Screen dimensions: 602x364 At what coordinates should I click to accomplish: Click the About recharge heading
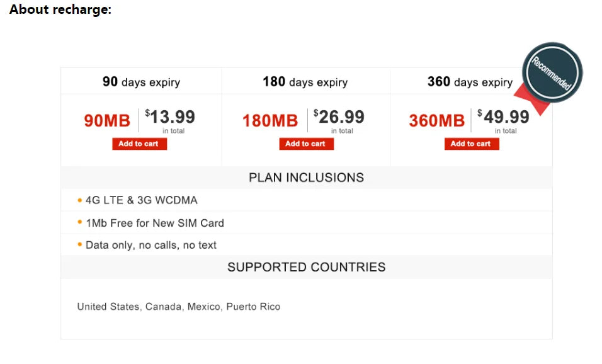[x=60, y=9]
